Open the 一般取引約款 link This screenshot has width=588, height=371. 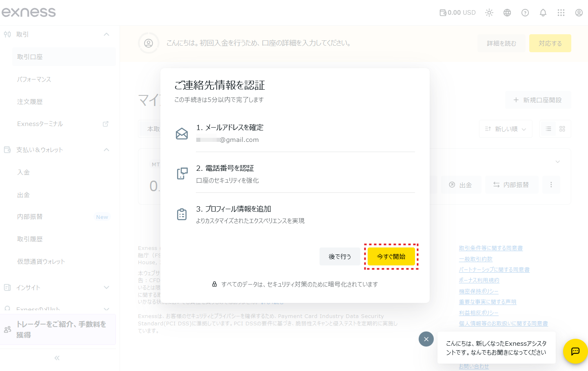(476, 259)
